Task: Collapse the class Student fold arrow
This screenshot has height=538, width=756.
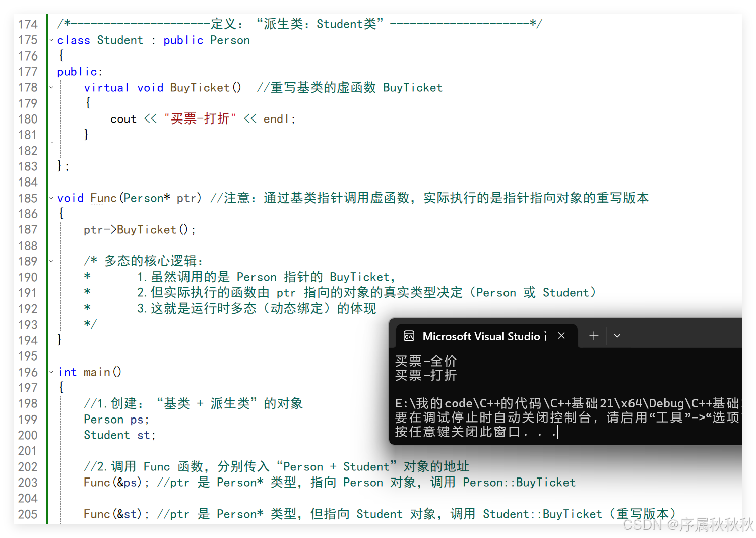Action: 51,40
